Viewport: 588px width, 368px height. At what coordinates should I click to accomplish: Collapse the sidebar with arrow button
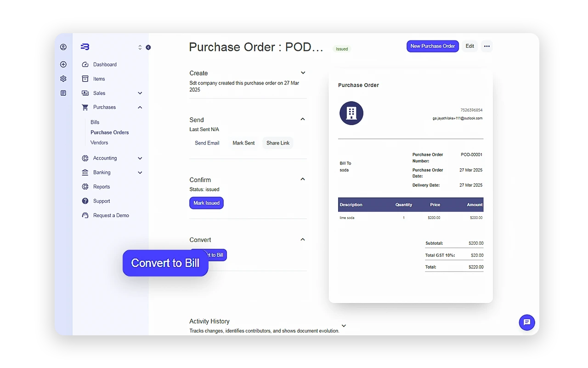point(148,47)
